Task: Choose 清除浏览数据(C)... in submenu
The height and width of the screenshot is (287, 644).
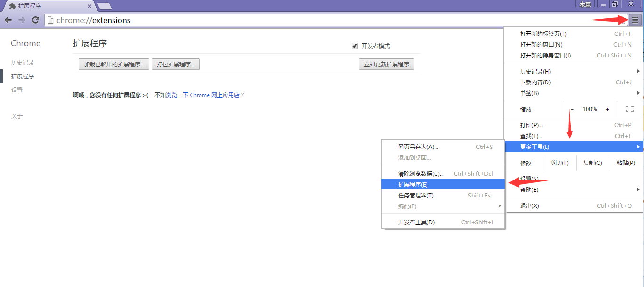Action: point(443,173)
